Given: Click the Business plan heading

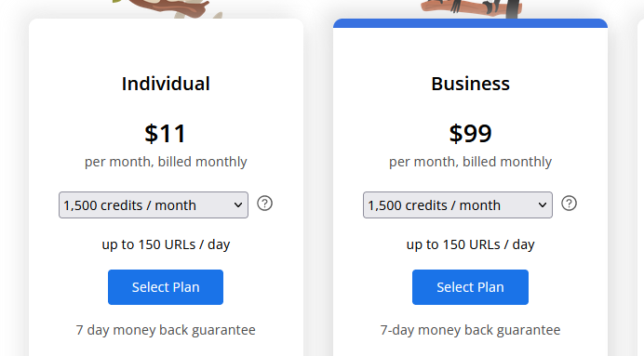Looking at the screenshot, I should 470,84.
